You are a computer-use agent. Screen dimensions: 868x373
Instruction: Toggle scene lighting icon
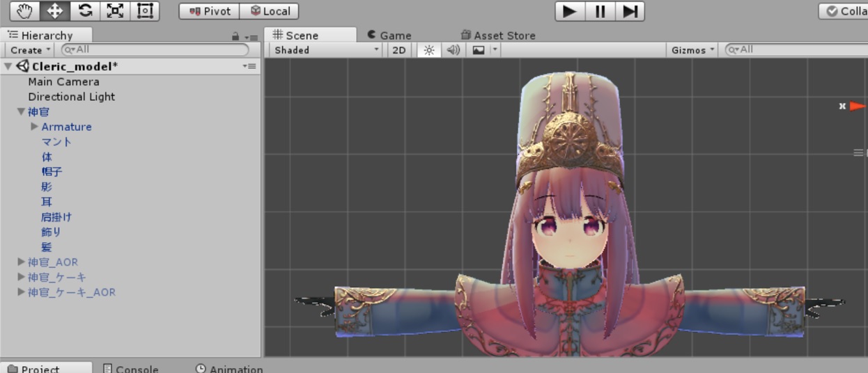pos(429,50)
